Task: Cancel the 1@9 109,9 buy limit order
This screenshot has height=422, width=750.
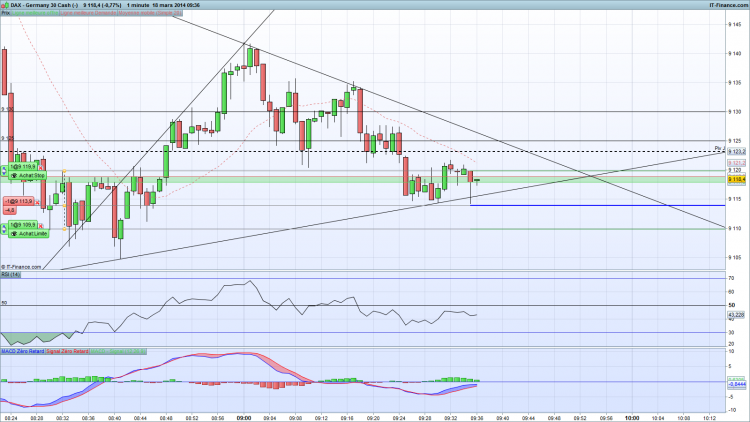Action: tap(41, 226)
